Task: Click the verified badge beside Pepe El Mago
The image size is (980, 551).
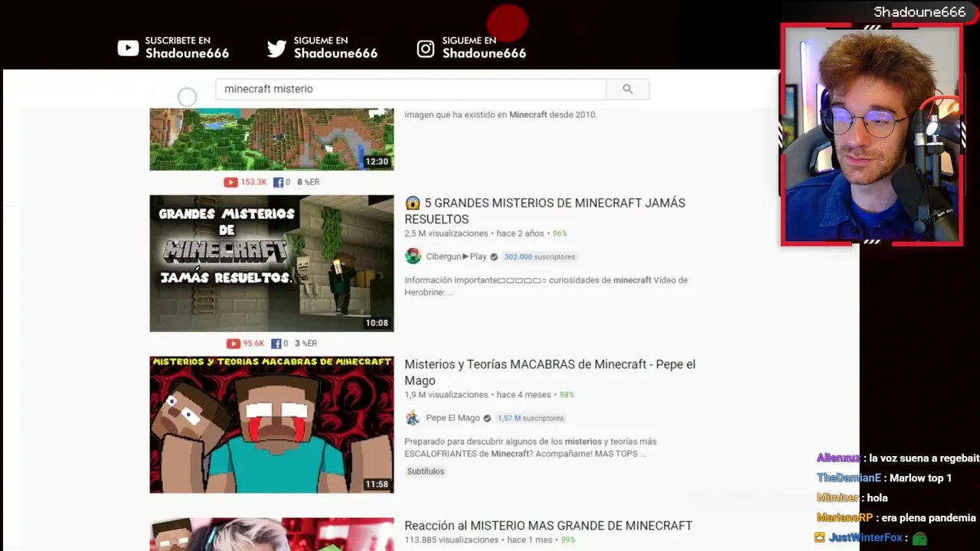Action: point(487,419)
